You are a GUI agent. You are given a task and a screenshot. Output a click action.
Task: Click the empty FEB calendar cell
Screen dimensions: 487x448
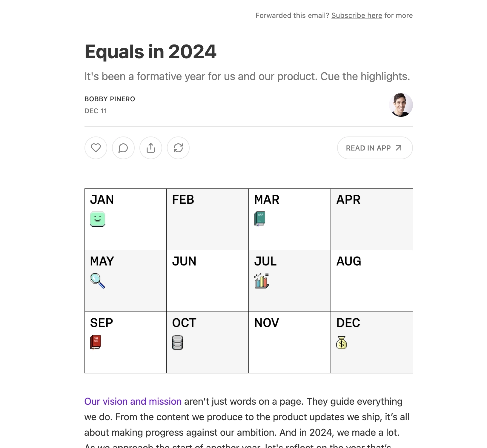click(x=207, y=219)
